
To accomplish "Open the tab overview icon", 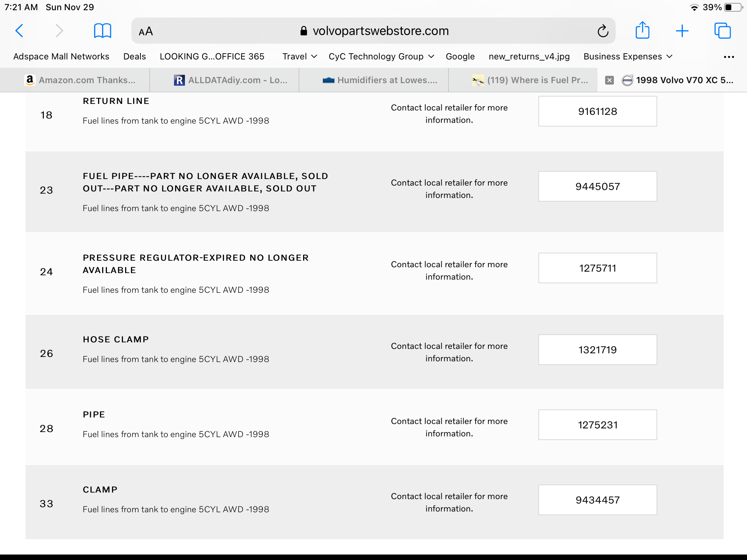I will tap(722, 31).
